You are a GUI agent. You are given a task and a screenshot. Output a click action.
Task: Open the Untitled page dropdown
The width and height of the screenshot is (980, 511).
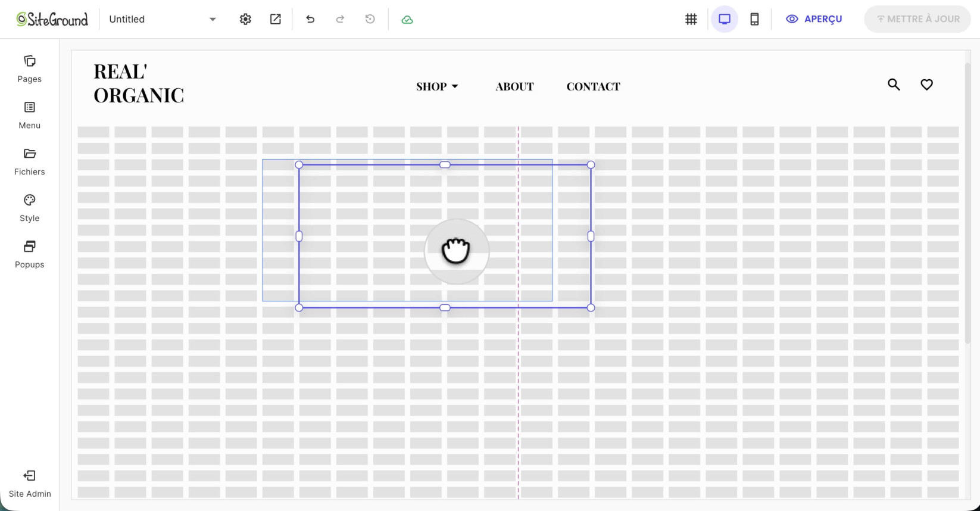coord(163,19)
